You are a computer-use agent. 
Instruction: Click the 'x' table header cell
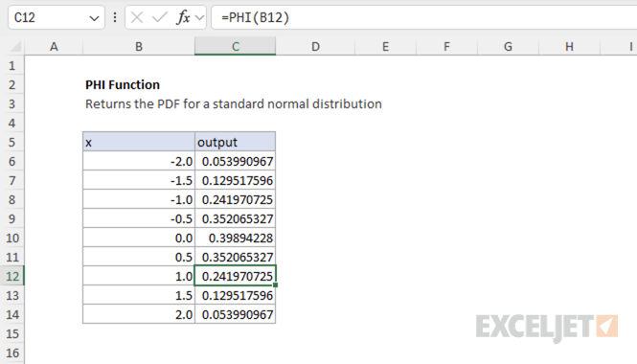coord(139,142)
